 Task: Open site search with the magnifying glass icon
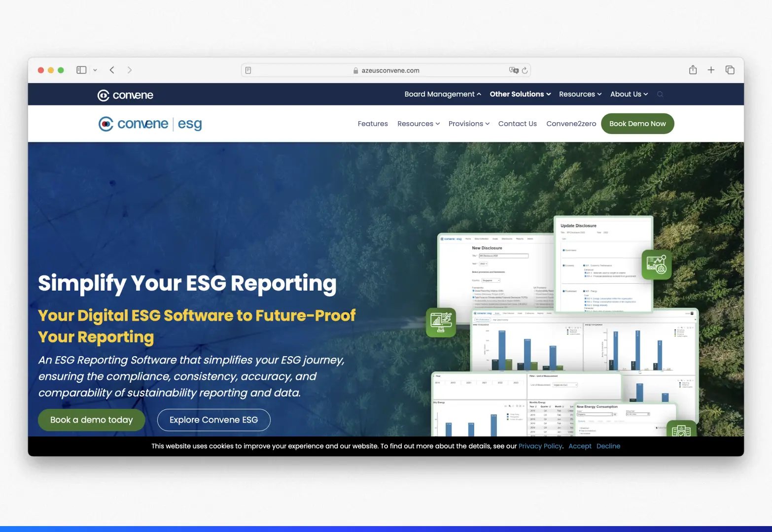(660, 94)
